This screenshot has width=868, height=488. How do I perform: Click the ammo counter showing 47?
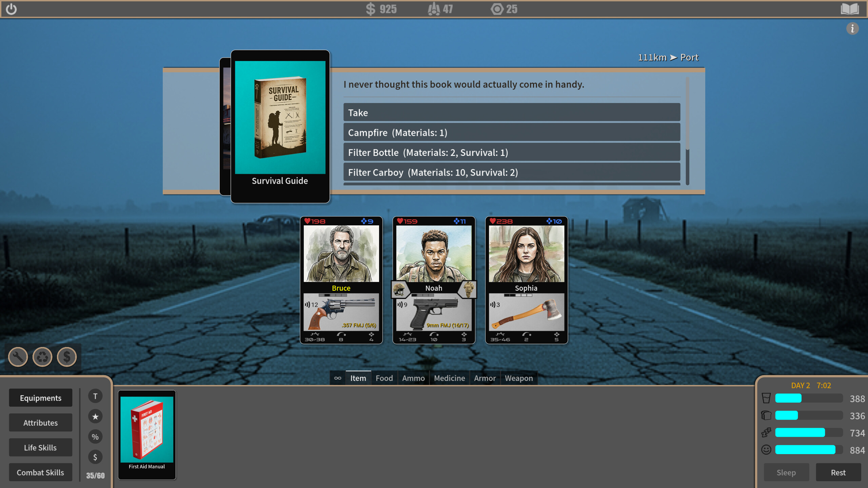click(x=440, y=9)
